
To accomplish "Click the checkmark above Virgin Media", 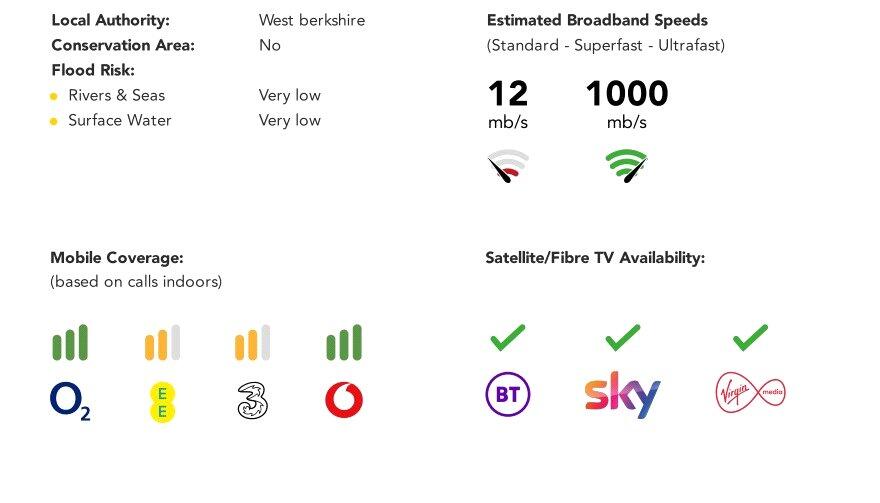I will [x=750, y=338].
